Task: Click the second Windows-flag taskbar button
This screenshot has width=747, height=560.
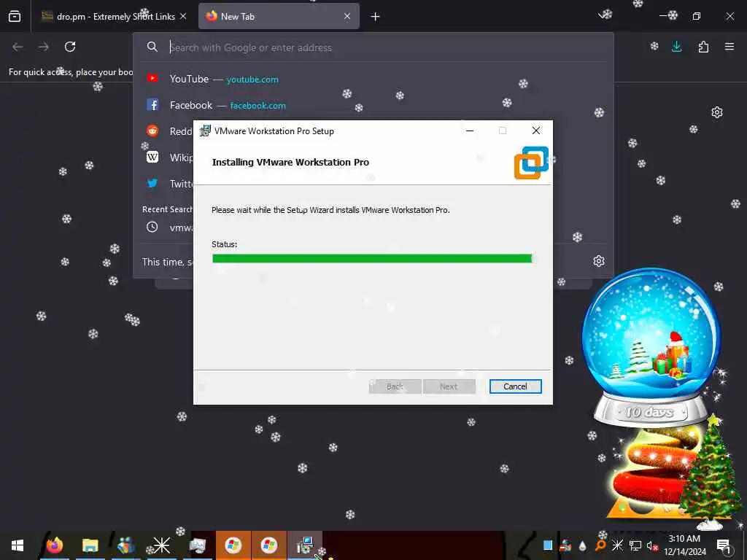Action: (x=269, y=545)
